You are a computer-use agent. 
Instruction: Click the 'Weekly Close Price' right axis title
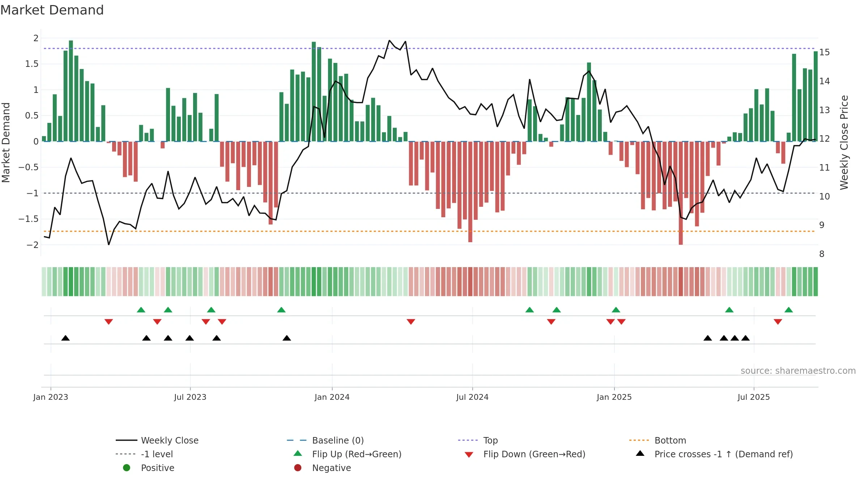[844, 142]
